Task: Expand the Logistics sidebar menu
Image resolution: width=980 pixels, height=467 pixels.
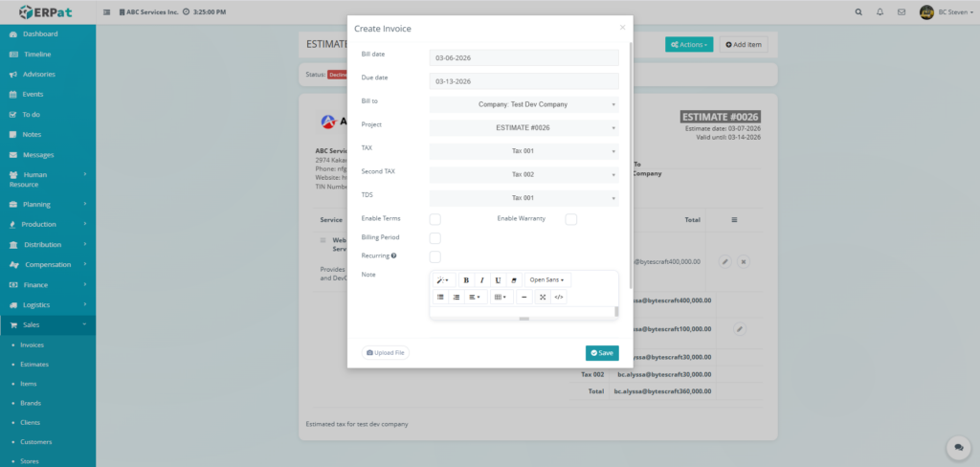Action: coord(48,304)
